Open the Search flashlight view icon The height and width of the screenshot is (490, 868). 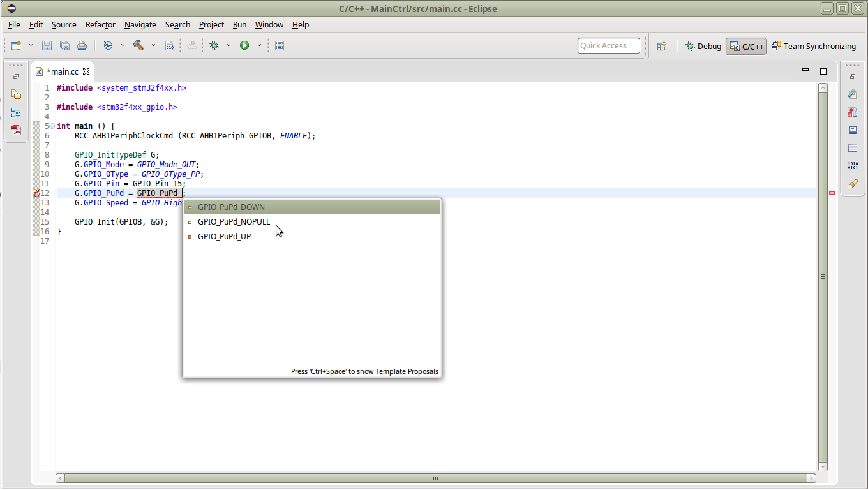(x=853, y=184)
